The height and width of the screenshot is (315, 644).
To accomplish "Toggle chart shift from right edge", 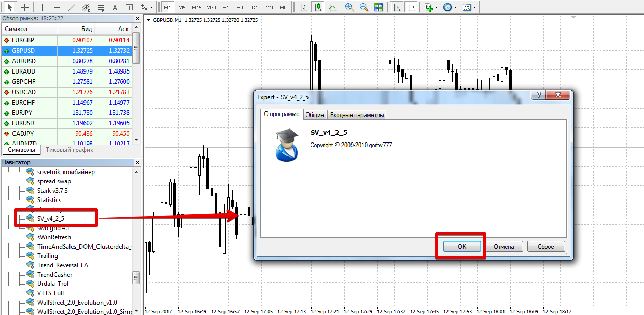I will pos(411,8).
